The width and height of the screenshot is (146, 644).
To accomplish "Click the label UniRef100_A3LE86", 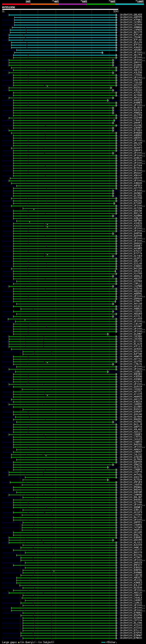I will (131, 72).
